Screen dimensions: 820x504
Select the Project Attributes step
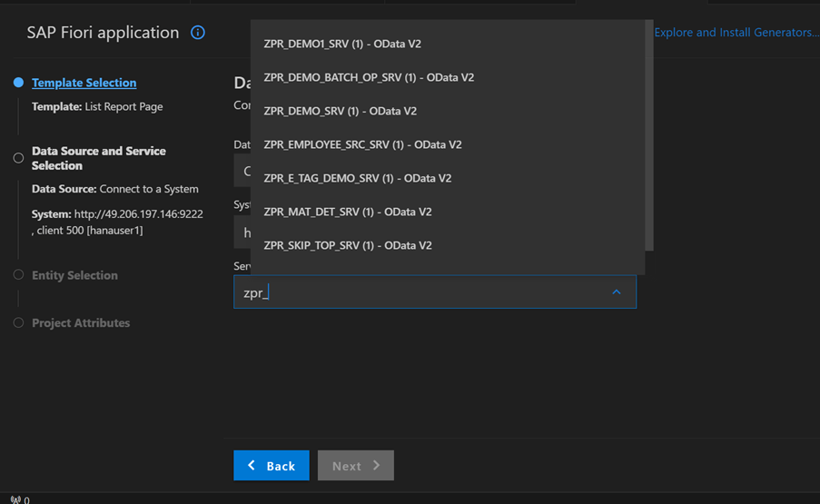pos(81,322)
